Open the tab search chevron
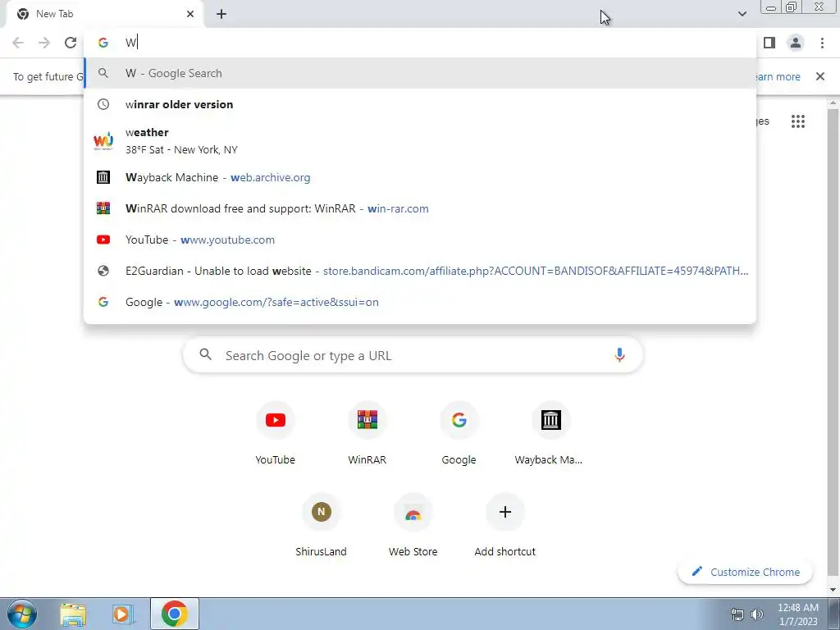840x630 pixels. 742,14
